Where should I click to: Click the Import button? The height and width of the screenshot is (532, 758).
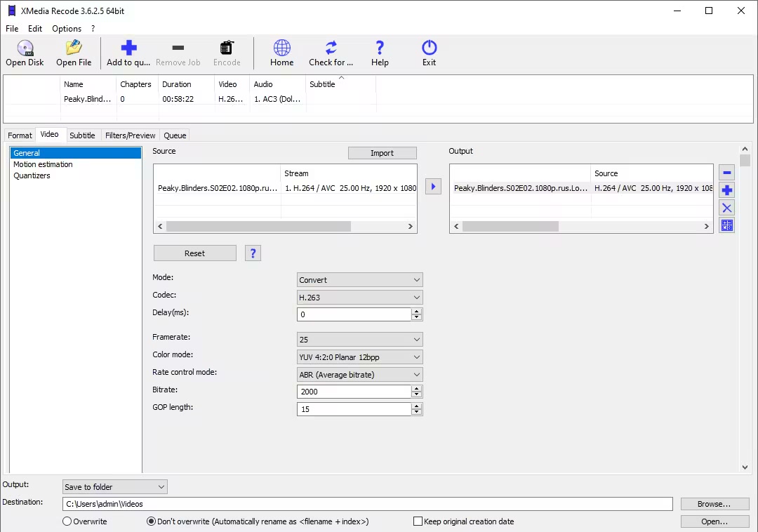[x=382, y=153]
